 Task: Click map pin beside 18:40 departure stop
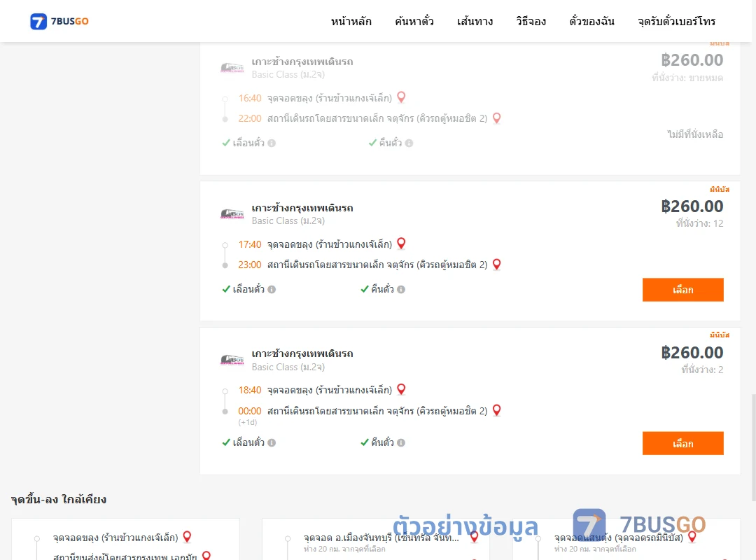coord(401,389)
